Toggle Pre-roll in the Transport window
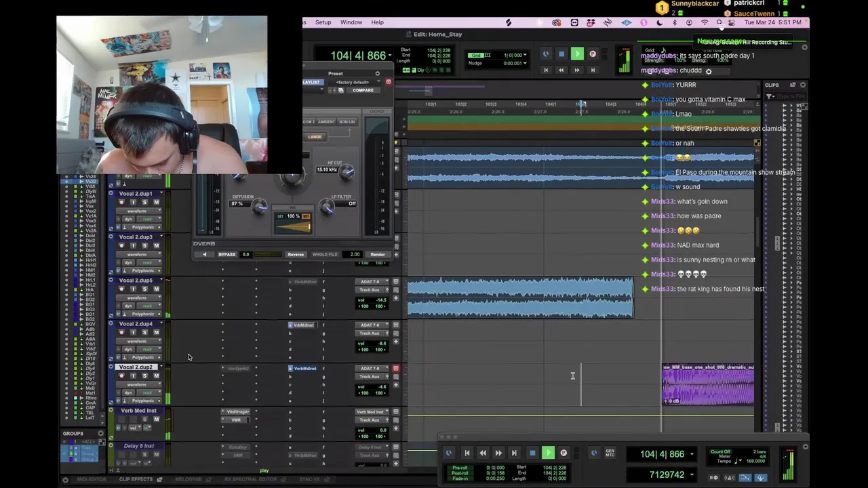 tap(459, 468)
